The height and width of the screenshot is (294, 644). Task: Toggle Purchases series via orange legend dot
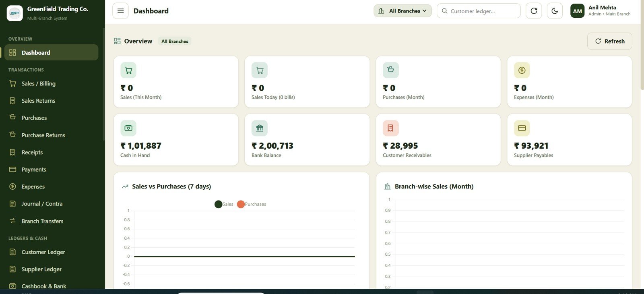coord(241,204)
